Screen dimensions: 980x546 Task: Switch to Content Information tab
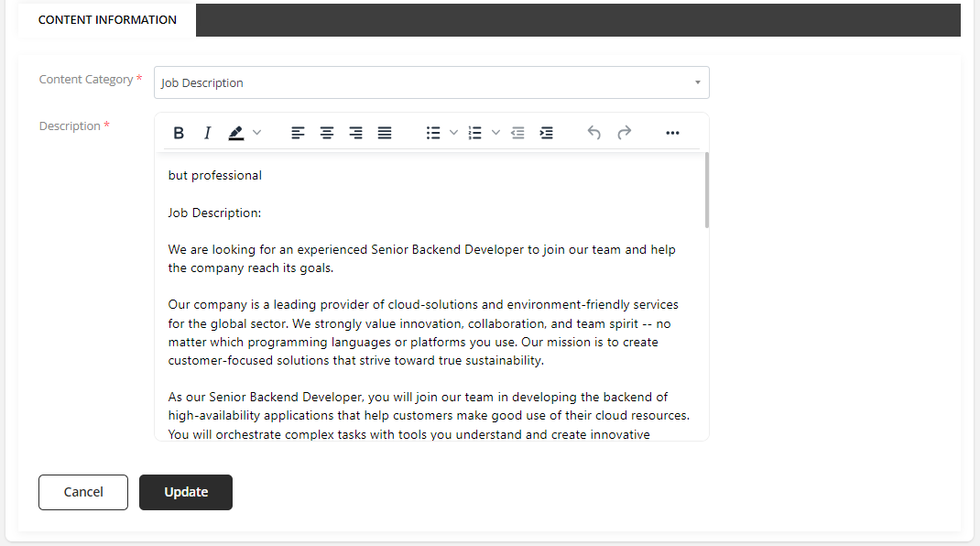[107, 19]
